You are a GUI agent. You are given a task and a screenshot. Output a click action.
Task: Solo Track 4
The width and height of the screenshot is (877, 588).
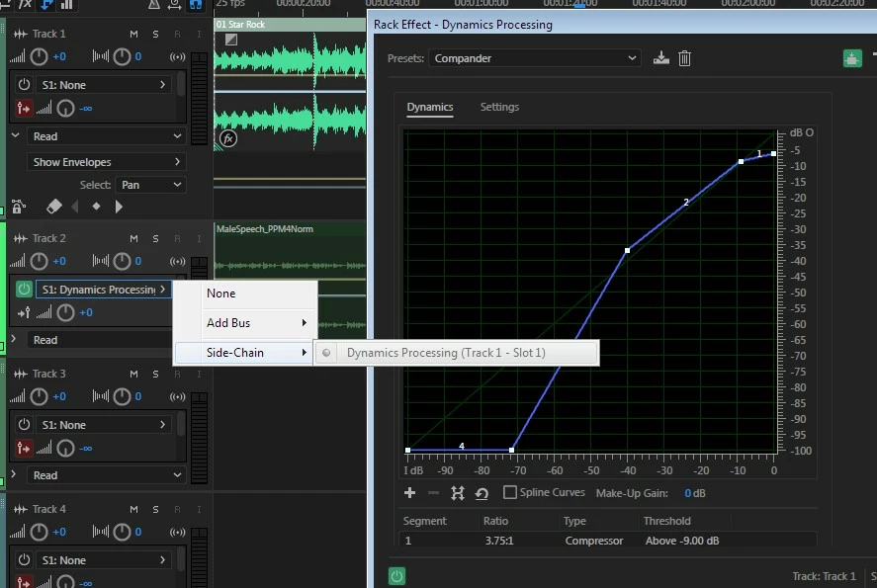pos(155,509)
